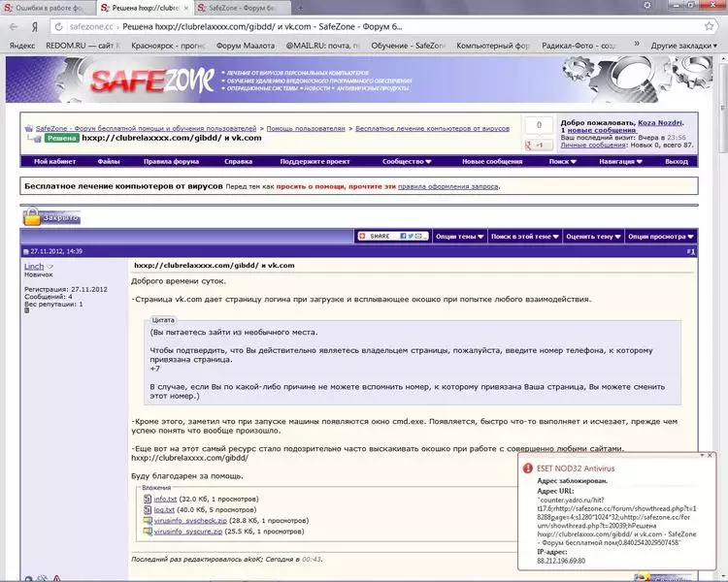Screen dimensions: 728x582
Task: Click the '0' Google plus counter box
Action: [x=539, y=125]
